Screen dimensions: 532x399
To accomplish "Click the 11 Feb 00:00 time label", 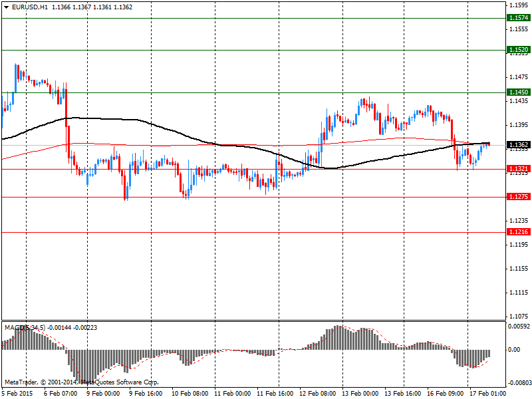I will 232,394.
